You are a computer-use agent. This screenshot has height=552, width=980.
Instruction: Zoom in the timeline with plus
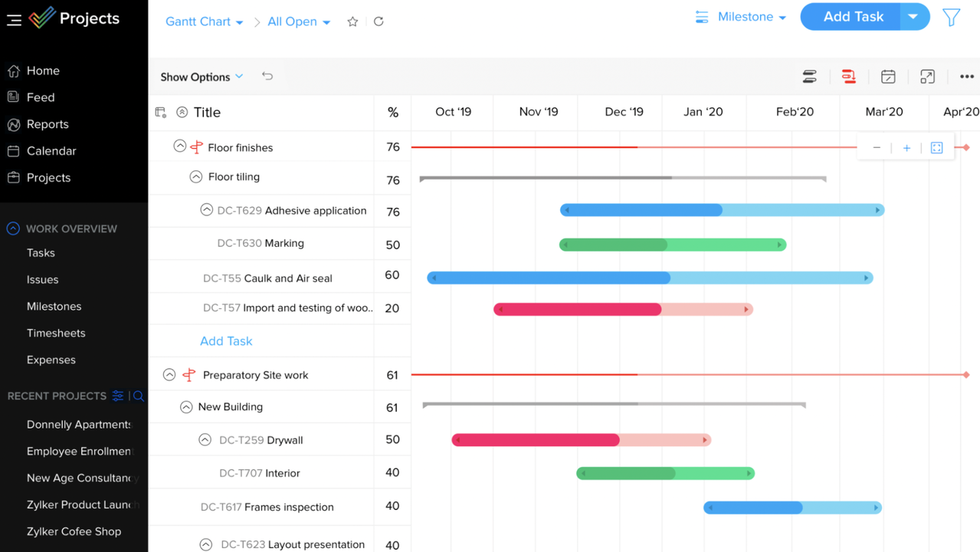906,148
